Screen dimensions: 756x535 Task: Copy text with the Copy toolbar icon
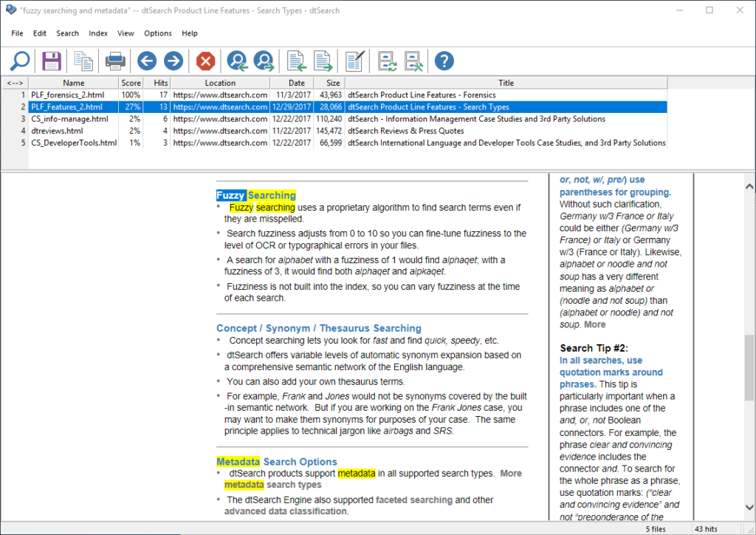tap(83, 61)
